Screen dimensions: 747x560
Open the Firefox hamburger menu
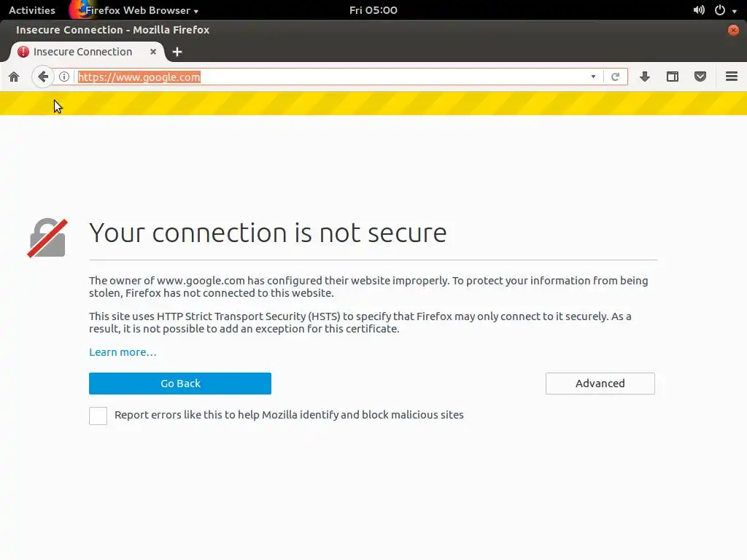[x=731, y=77]
